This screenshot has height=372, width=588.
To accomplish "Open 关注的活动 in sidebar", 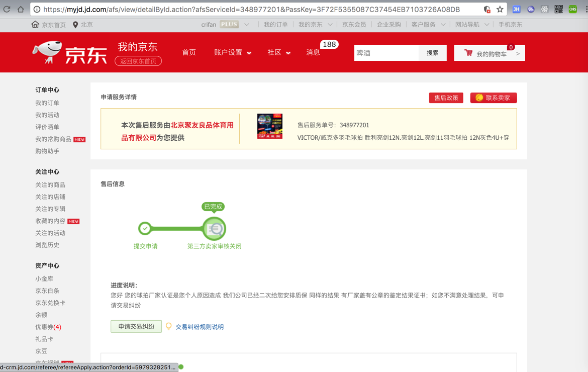I will [x=50, y=233].
